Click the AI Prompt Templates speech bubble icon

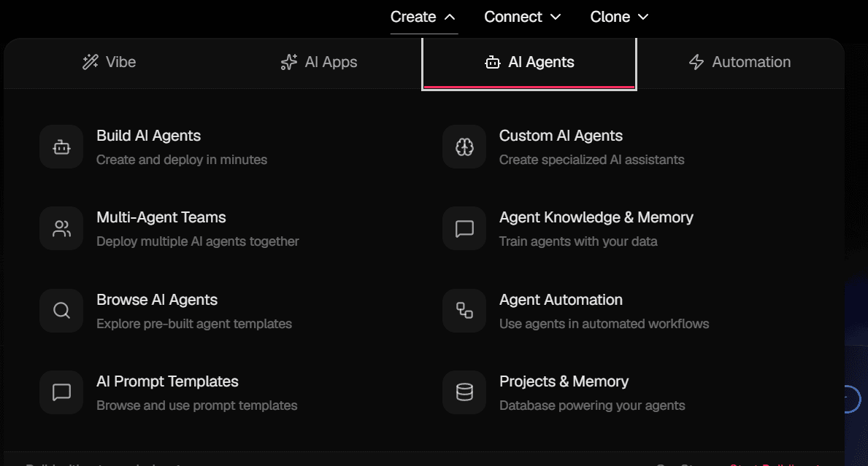(61, 392)
